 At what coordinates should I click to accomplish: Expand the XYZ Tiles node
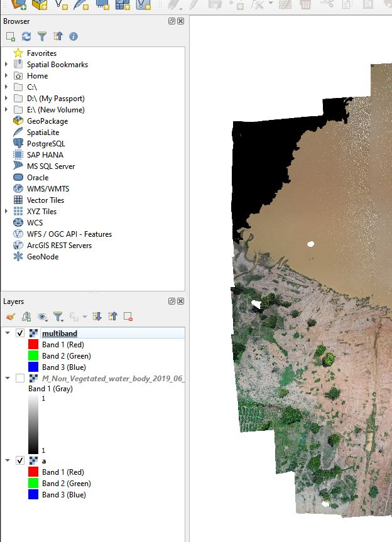(x=6, y=211)
